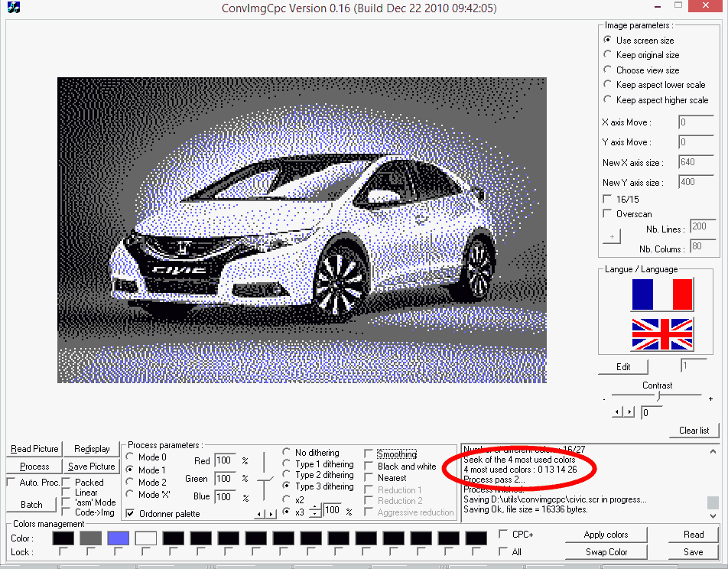Click log line "Saving Ok, file size = 16336 bytes."

point(525,509)
